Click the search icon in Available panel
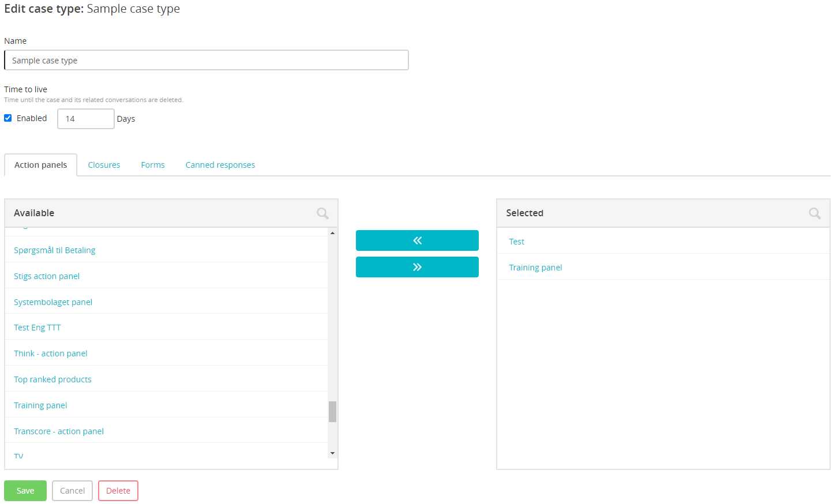837x504 pixels. [x=322, y=213]
